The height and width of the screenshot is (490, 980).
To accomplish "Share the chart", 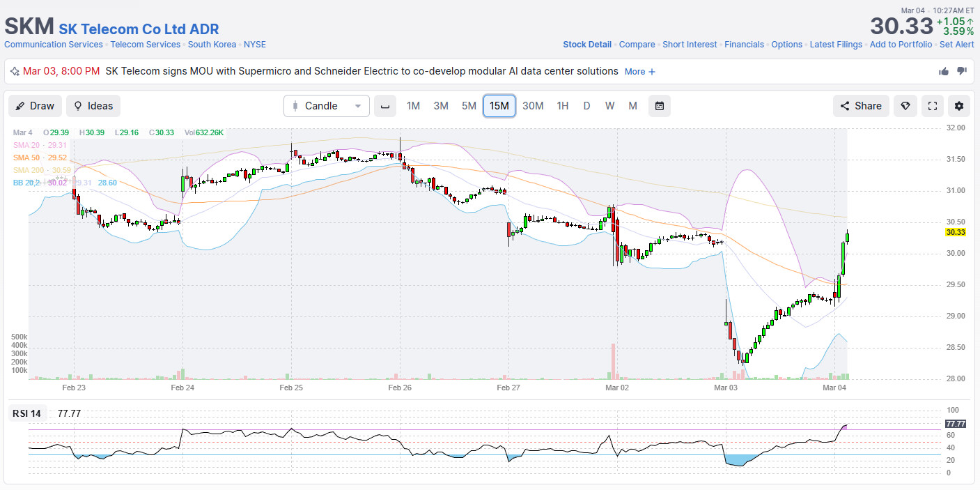I will point(861,106).
